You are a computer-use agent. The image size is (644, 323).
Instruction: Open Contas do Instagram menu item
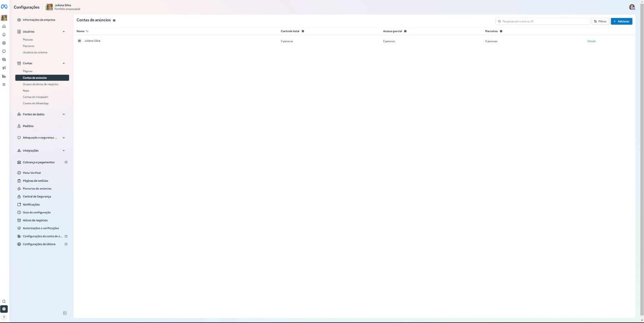(35, 97)
